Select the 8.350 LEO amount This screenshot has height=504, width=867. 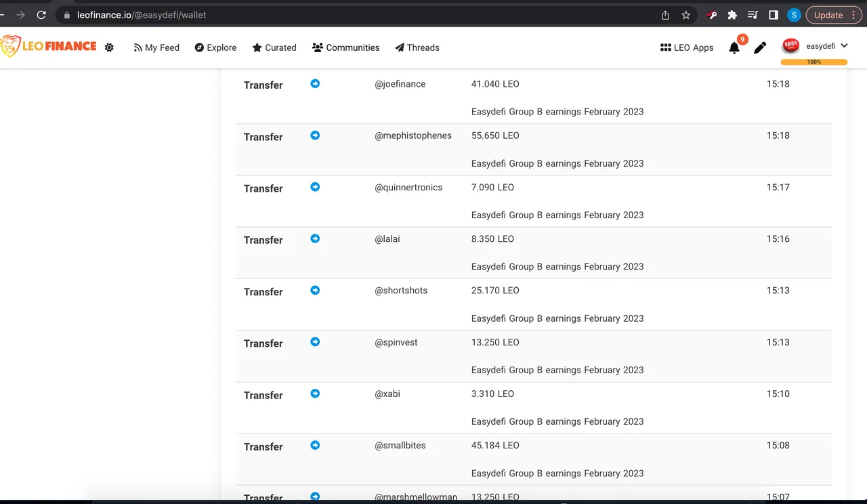[492, 238]
